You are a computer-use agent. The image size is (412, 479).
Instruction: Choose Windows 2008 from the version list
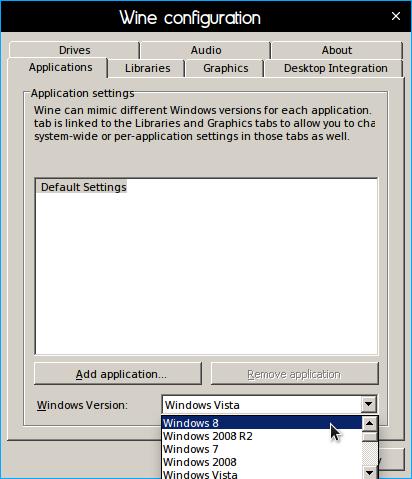tap(262, 462)
